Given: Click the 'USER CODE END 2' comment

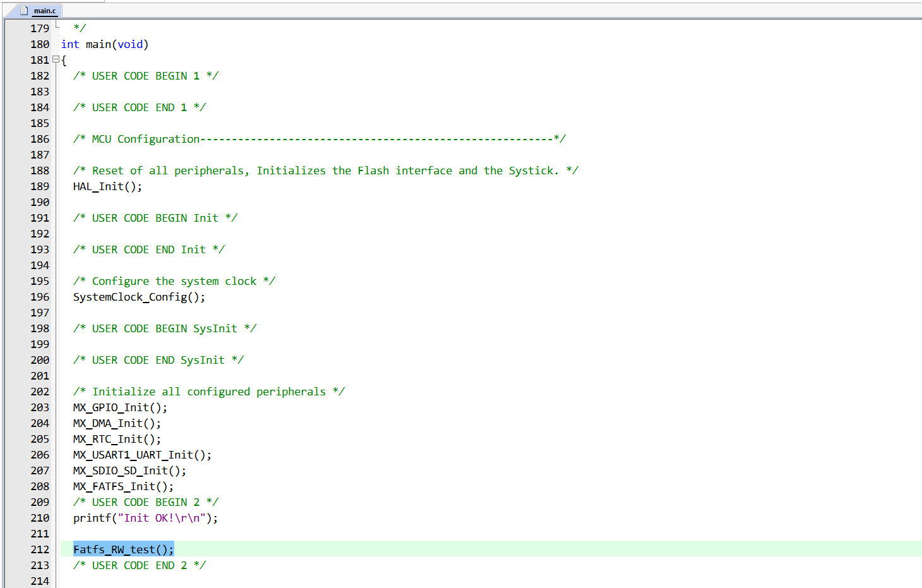Looking at the screenshot, I should pyautogui.click(x=140, y=565).
